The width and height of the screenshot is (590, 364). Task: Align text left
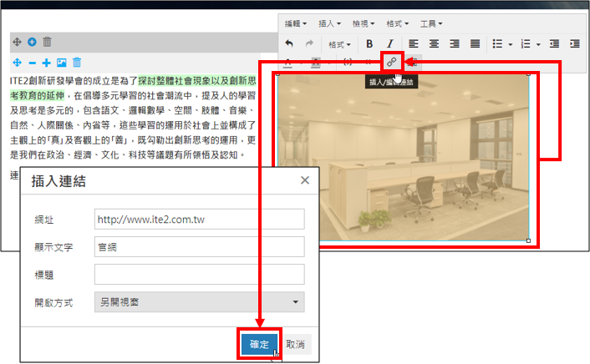point(414,44)
